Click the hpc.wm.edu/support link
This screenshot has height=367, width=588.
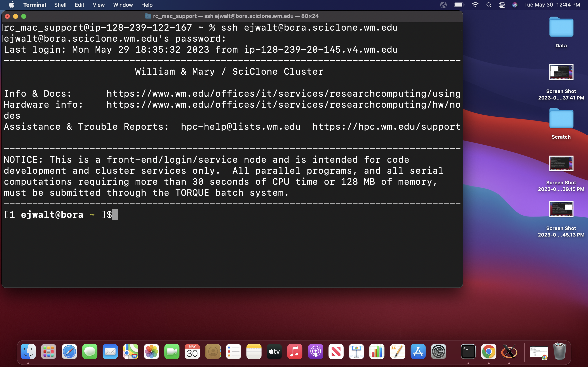point(386,127)
